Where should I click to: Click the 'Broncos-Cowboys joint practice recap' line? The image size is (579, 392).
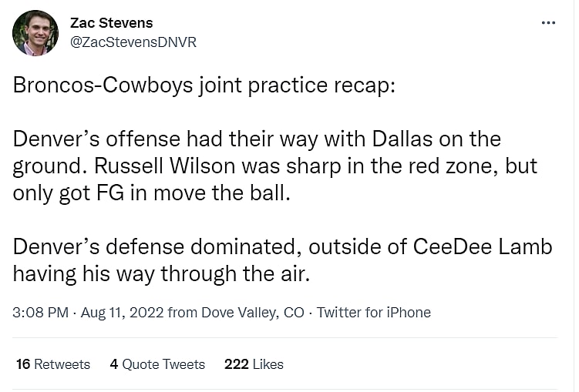204,85
